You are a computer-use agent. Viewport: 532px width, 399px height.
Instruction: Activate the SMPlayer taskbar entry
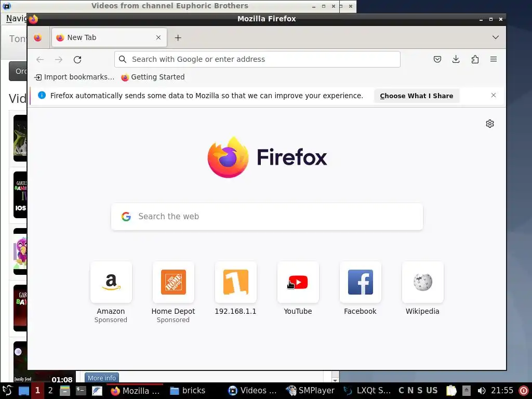pyautogui.click(x=311, y=391)
